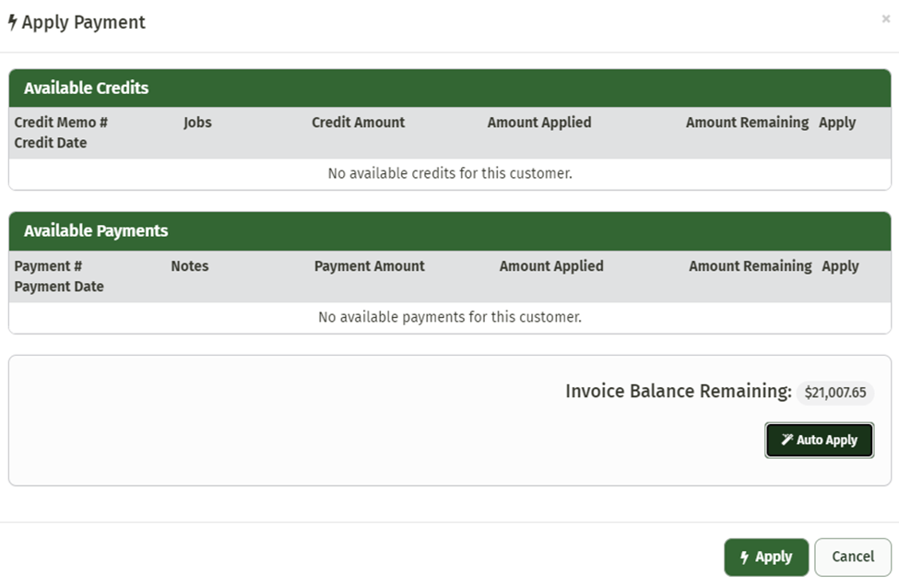The width and height of the screenshot is (899, 588).
Task: Click the Auto Apply button
Action: [819, 441]
